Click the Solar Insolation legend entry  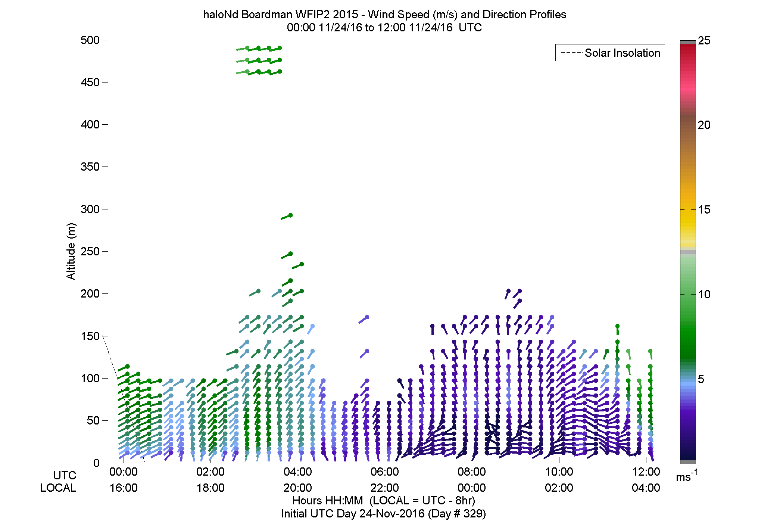tap(610, 53)
